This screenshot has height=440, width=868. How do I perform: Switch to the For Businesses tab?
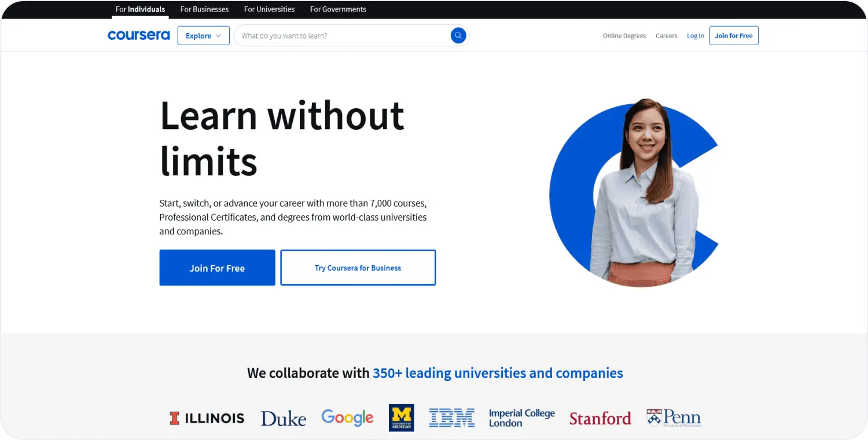204,9
